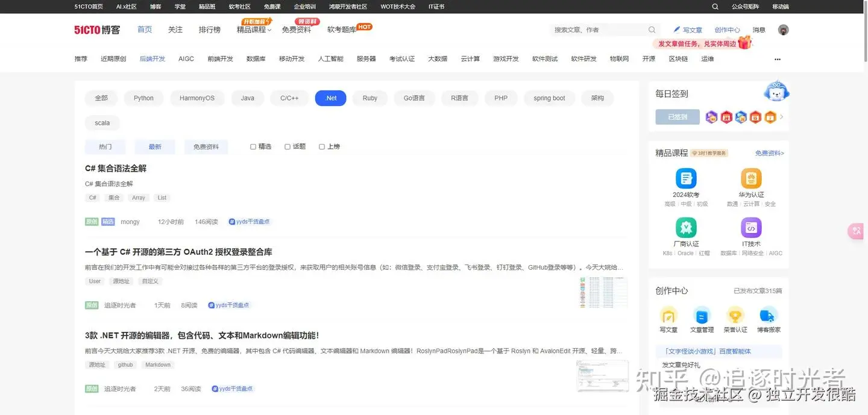
Task: Toggle the 精选 checkbox
Action: pos(253,146)
